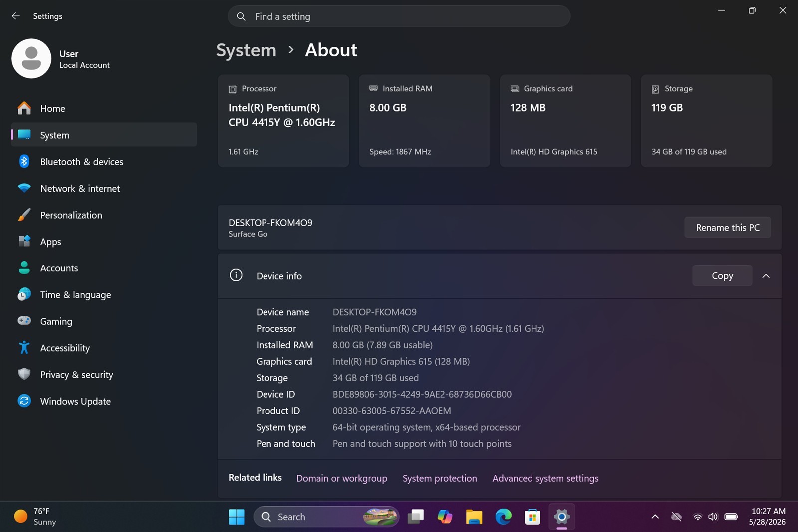Viewport: 798px width, 532px height.
Task: Click the Privacy & security shield icon
Action: point(24,374)
